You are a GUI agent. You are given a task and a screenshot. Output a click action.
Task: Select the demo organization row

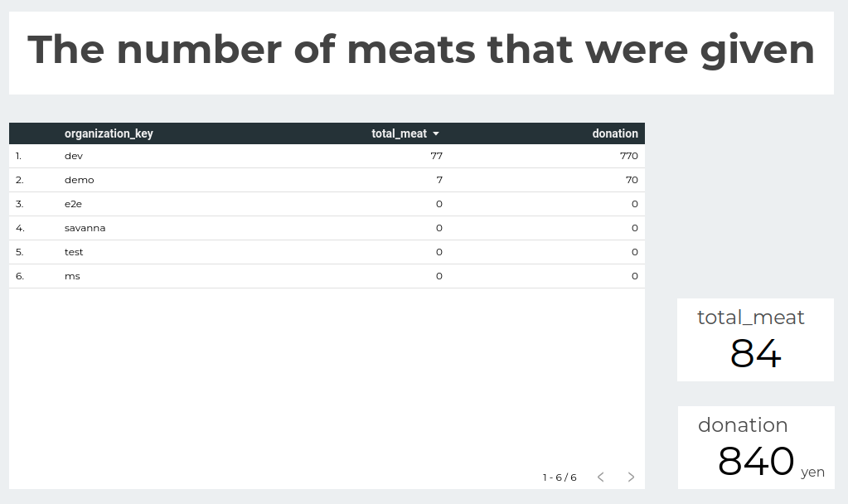(x=327, y=180)
